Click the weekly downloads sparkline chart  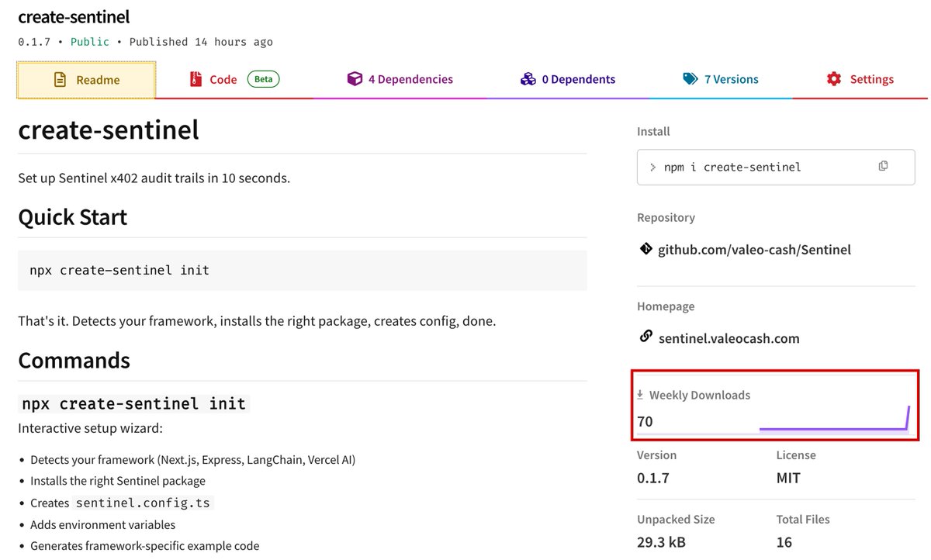pyautogui.click(x=834, y=419)
